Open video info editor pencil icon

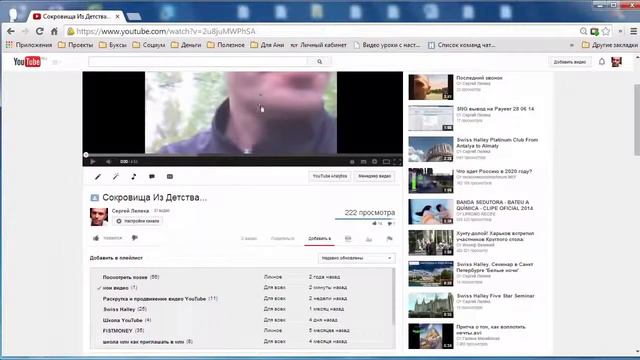pos(98,176)
